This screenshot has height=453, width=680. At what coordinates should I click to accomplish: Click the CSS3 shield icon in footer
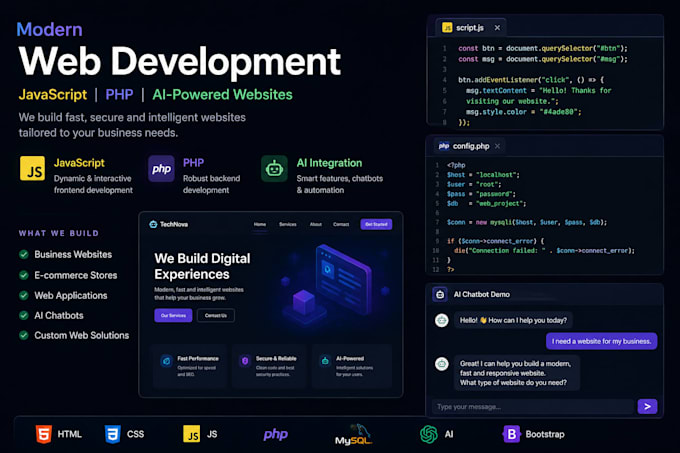[112, 434]
